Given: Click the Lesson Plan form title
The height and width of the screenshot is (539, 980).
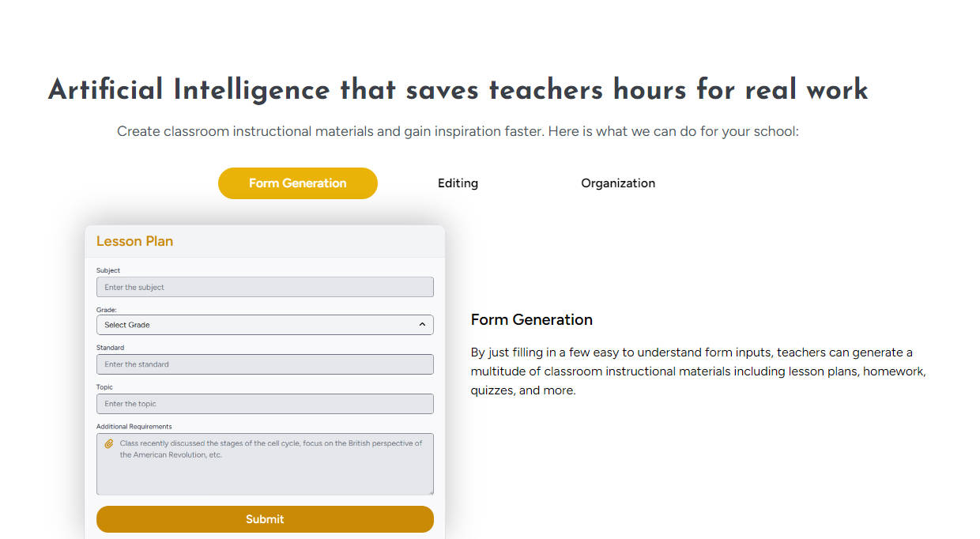Looking at the screenshot, I should pyautogui.click(x=134, y=242).
